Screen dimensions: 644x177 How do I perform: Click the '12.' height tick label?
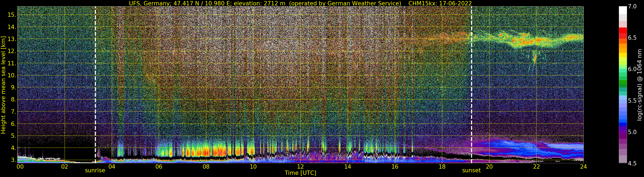coord(12,51)
